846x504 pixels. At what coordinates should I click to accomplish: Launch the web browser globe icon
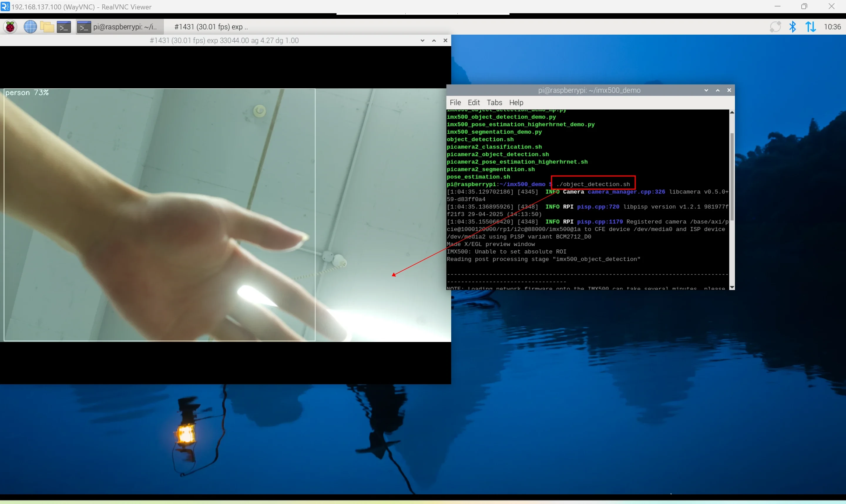tap(30, 27)
